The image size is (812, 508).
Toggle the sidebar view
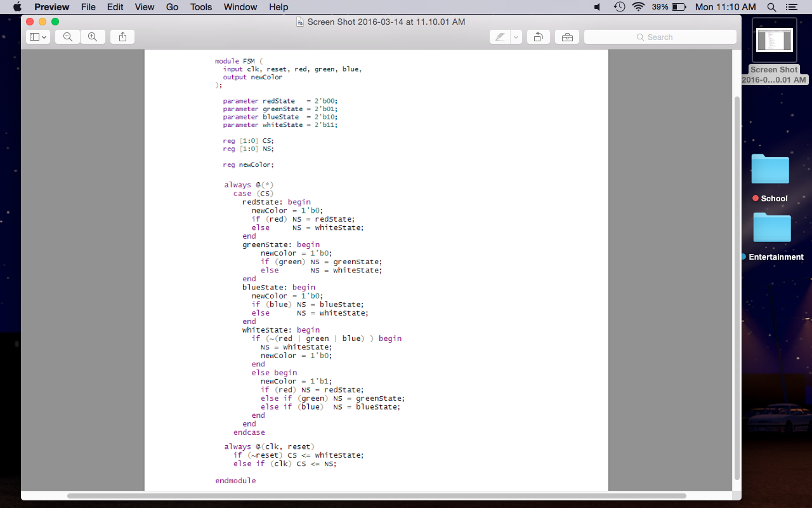point(35,37)
